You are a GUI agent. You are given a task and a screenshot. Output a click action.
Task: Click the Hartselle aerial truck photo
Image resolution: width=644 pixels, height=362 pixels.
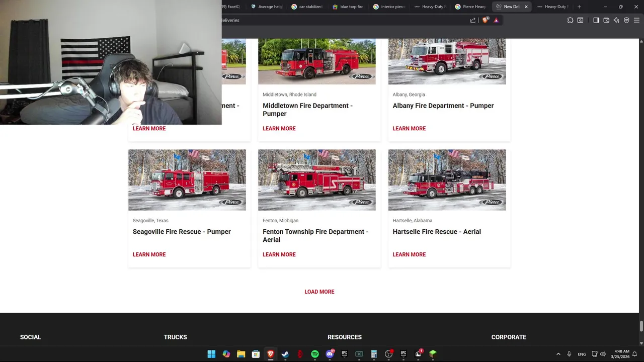(447, 180)
